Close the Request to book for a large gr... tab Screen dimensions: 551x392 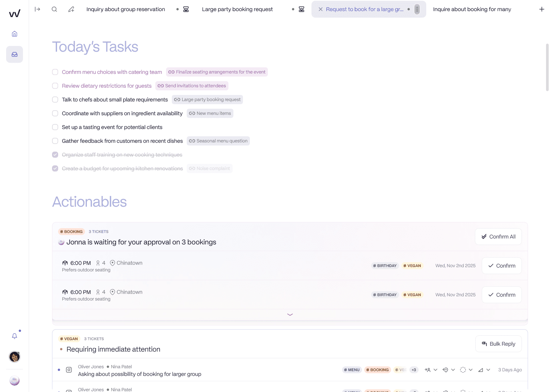click(x=321, y=9)
